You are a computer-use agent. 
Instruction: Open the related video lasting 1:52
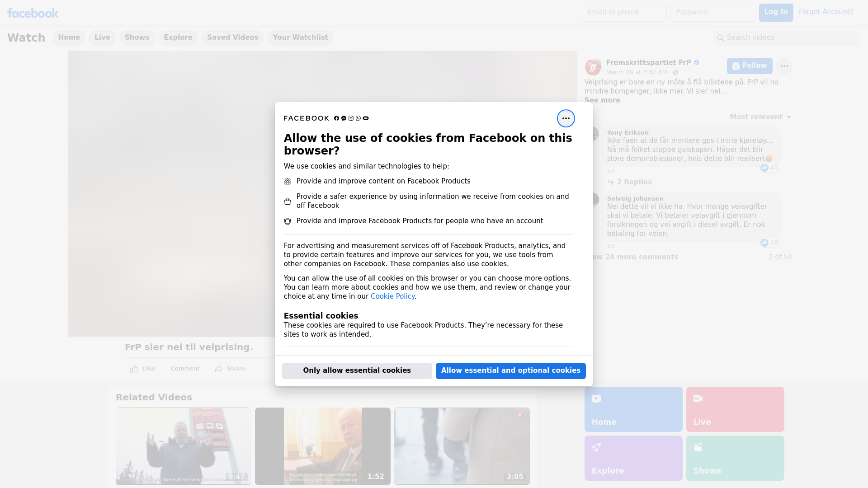[x=322, y=446]
